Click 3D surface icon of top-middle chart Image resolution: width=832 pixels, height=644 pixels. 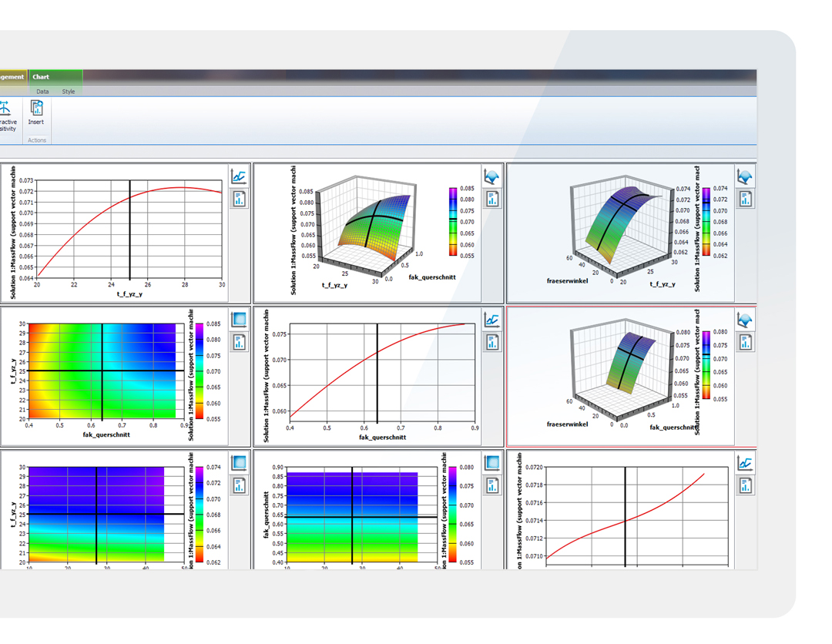tap(491, 177)
